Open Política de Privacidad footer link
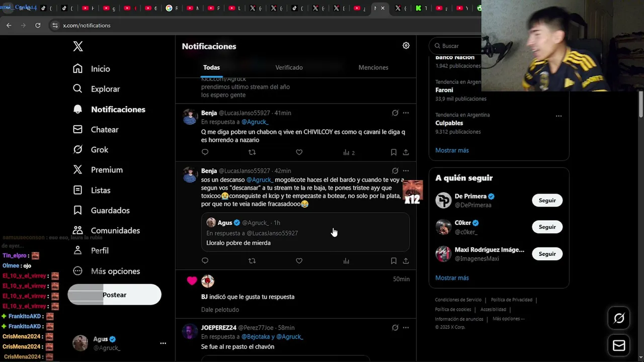Image resolution: width=644 pixels, height=362 pixels. tap(512, 300)
